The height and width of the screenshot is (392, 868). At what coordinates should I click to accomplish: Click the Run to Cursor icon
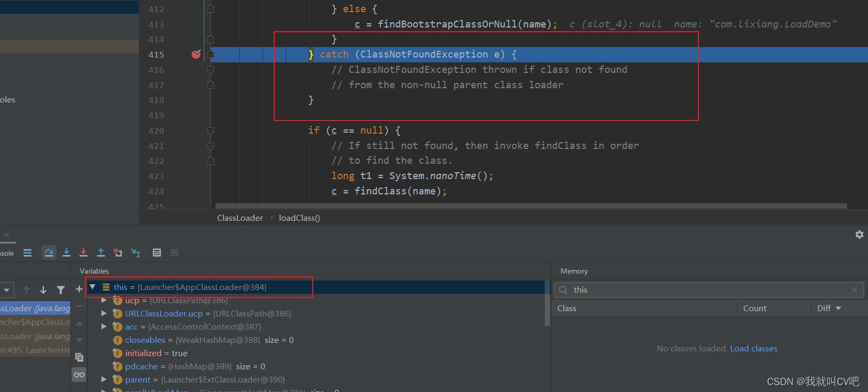click(x=136, y=253)
